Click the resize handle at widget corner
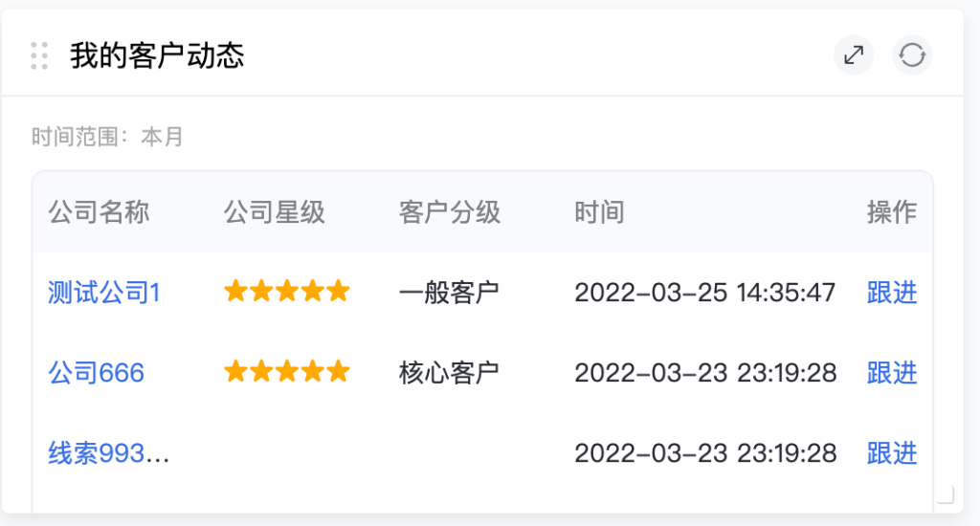 [945, 493]
